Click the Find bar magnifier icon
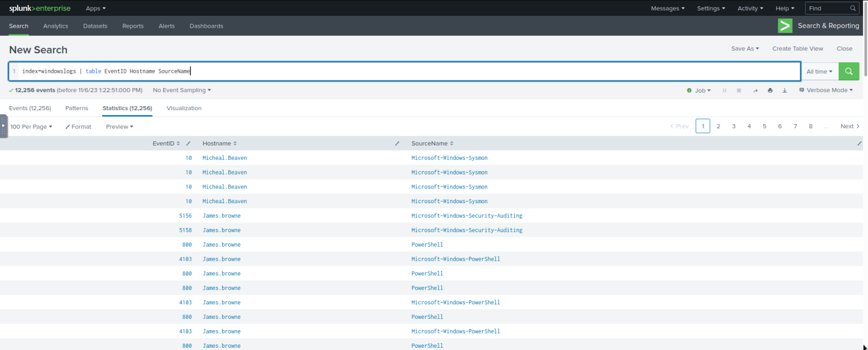The height and width of the screenshot is (350, 868). coord(853,8)
